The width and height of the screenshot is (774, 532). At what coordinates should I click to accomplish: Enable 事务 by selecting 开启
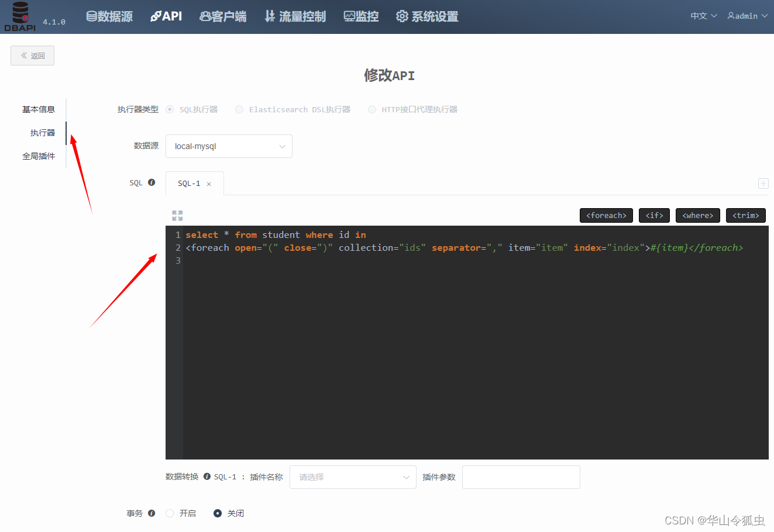[x=170, y=513]
